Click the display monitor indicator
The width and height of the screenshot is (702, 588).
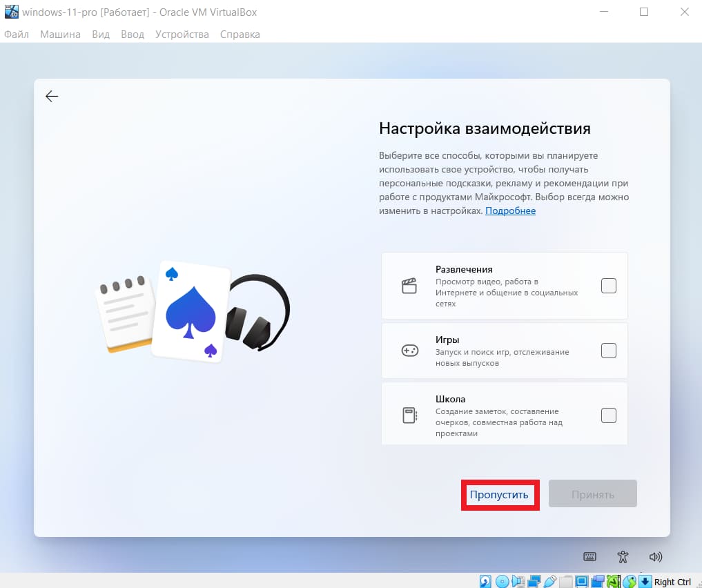(x=582, y=581)
